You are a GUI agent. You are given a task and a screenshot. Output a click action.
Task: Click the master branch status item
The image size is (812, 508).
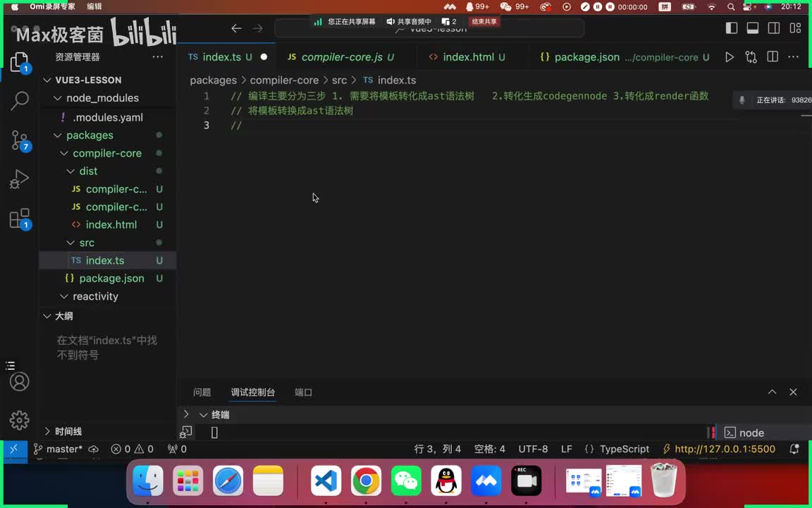pyautogui.click(x=58, y=449)
